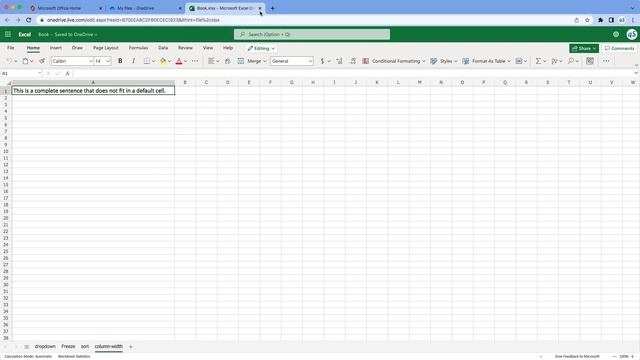
Task: Open Find & Select magnifier icon
Action: click(x=571, y=61)
